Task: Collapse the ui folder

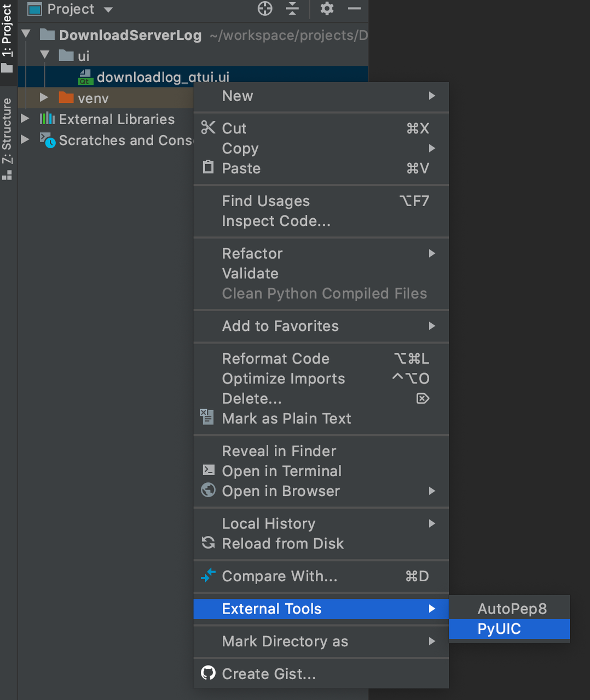Action: click(x=45, y=55)
